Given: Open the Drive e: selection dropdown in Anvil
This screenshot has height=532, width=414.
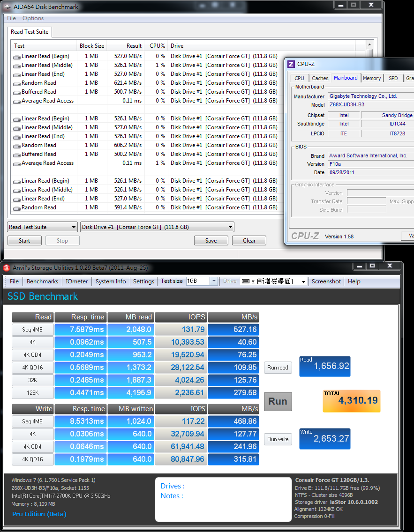Looking at the screenshot, I should point(303,281).
